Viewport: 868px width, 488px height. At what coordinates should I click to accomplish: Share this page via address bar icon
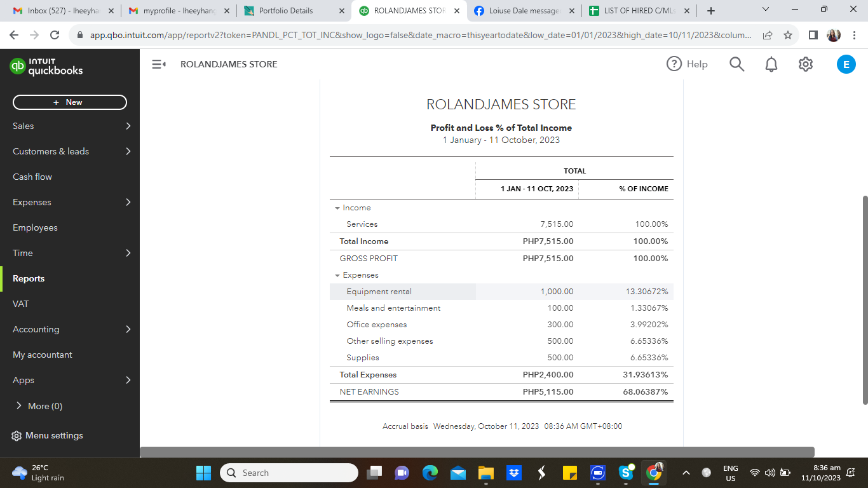click(x=768, y=35)
